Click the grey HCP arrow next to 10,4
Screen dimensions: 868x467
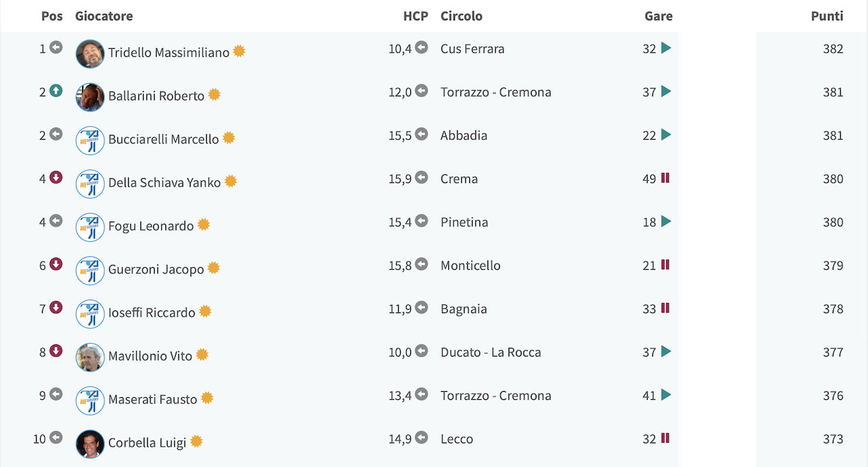coord(422,47)
